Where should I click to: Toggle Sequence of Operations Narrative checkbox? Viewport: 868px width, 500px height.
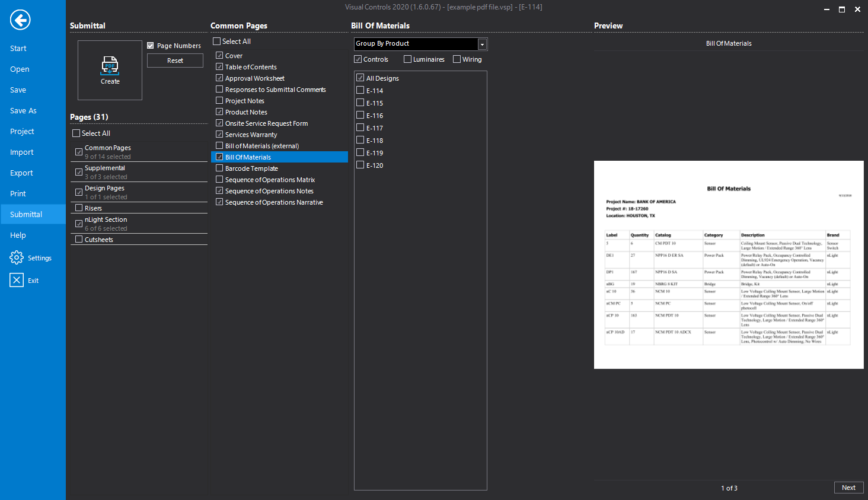pos(219,202)
